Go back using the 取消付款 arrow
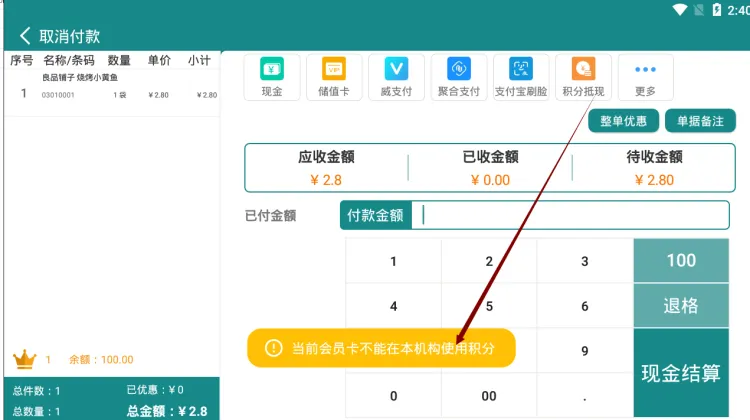 pyautogui.click(x=26, y=36)
